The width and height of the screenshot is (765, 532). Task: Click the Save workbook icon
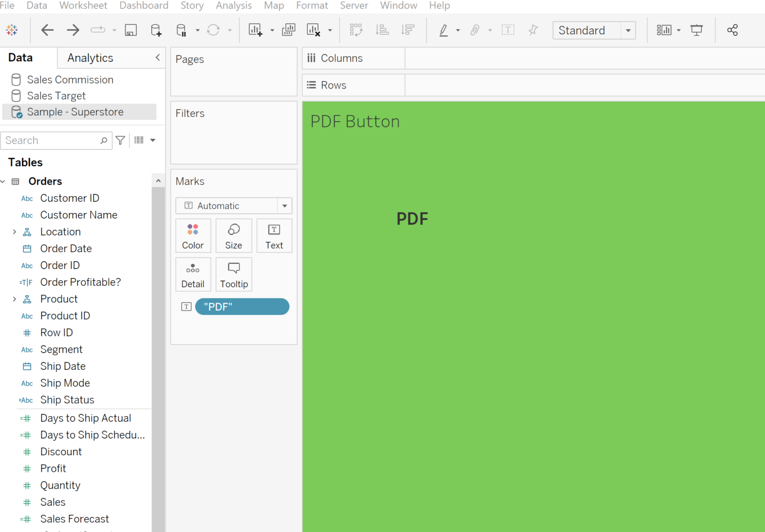click(x=130, y=30)
